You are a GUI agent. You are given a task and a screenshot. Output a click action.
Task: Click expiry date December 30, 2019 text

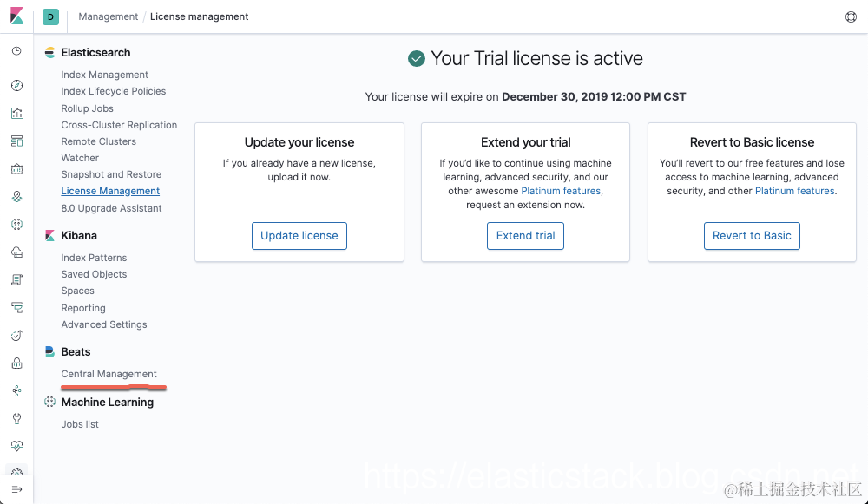pos(594,97)
